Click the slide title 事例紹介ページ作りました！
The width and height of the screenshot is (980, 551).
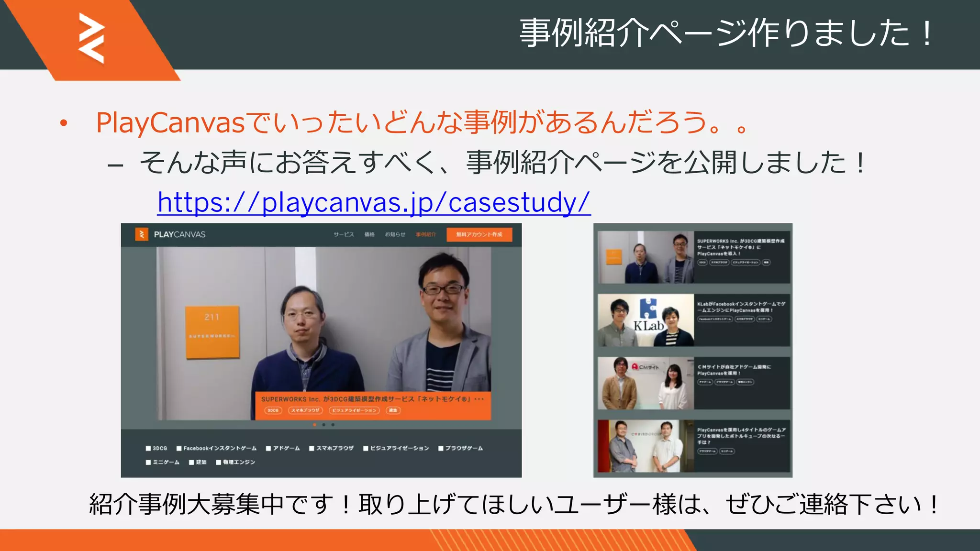(x=726, y=33)
